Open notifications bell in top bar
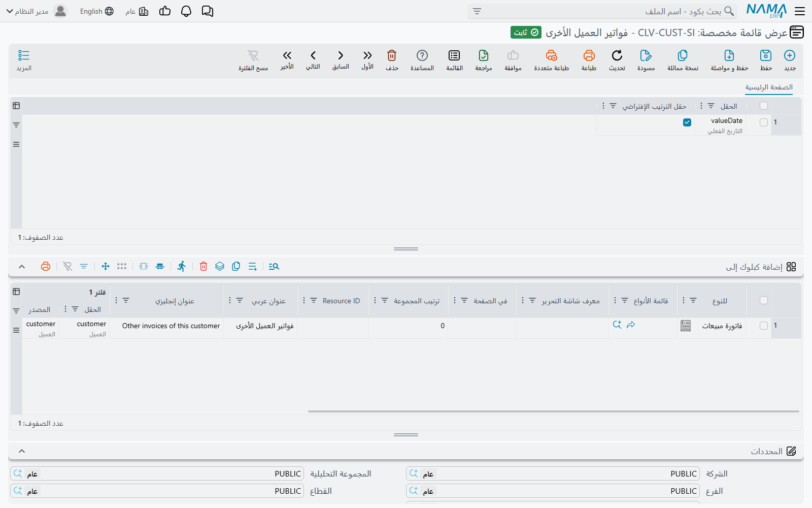This screenshot has height=508, width=812. click(186, 11)
